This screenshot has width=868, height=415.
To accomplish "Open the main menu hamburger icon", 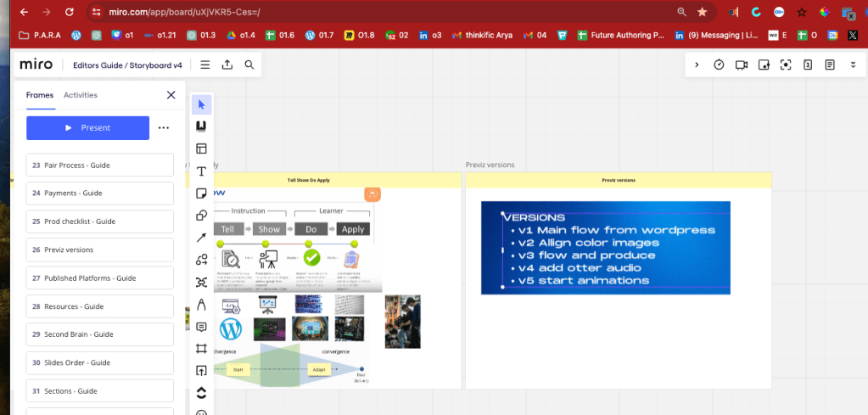I will (x=204, y=64).
